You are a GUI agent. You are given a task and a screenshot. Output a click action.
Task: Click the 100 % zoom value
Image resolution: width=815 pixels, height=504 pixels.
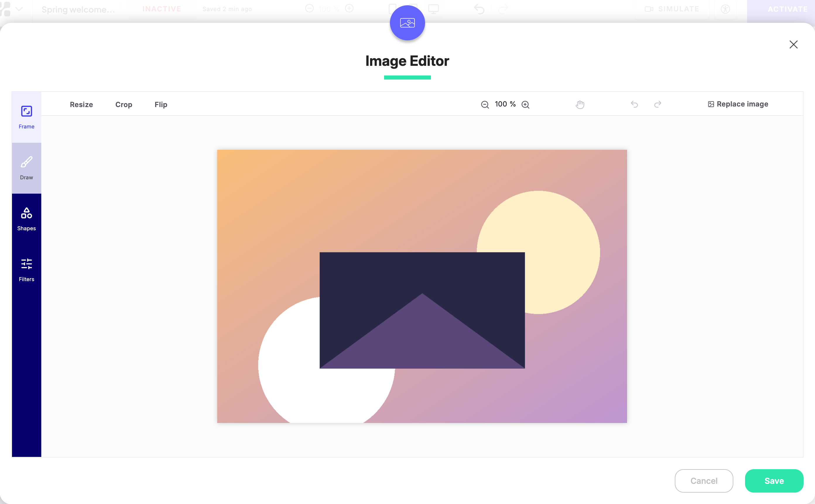pos(505,104)
